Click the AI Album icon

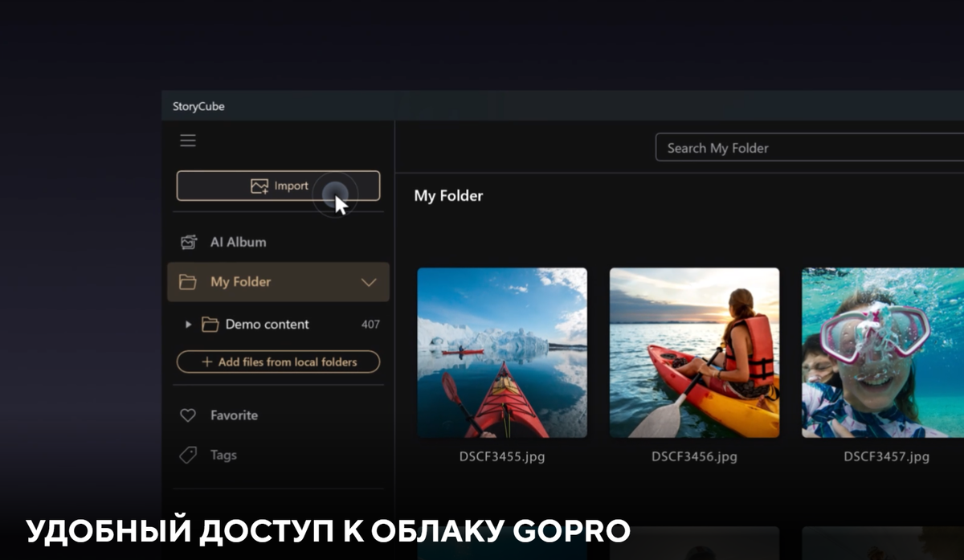[188, 242]
